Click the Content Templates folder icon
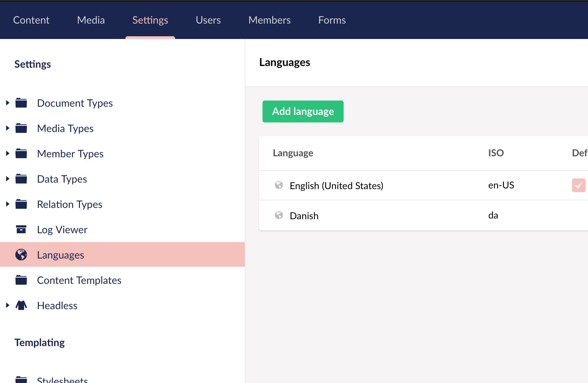The image size is (588, 383). click(21, 280)
